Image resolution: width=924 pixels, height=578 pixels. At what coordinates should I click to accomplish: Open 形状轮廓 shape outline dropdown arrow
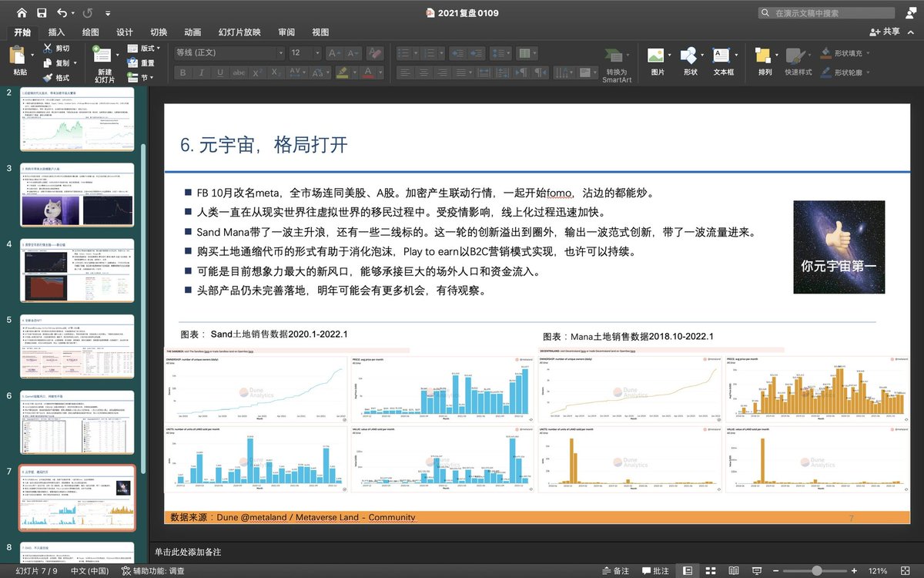869,72
